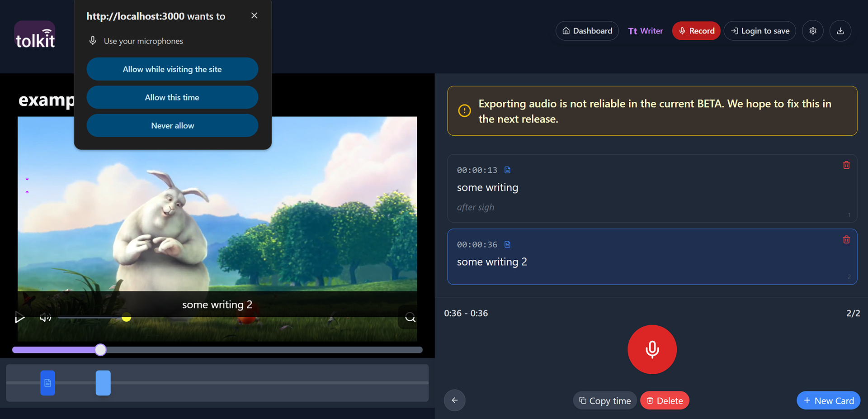Screen dimensions: 868x419
Task: Select the first timeline marker with document icon
Action: [47, 383]
